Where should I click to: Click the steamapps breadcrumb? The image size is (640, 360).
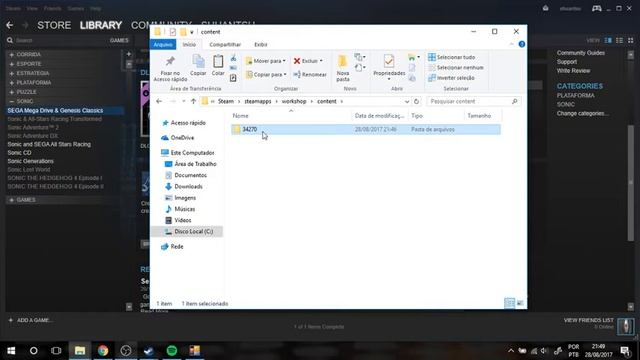click(x=258, y=101)
